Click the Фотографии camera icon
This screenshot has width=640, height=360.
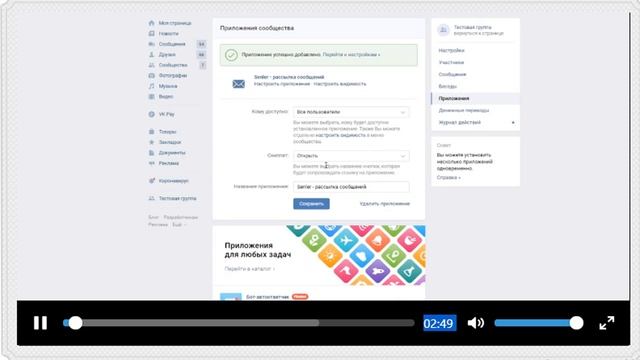point(151,76)
